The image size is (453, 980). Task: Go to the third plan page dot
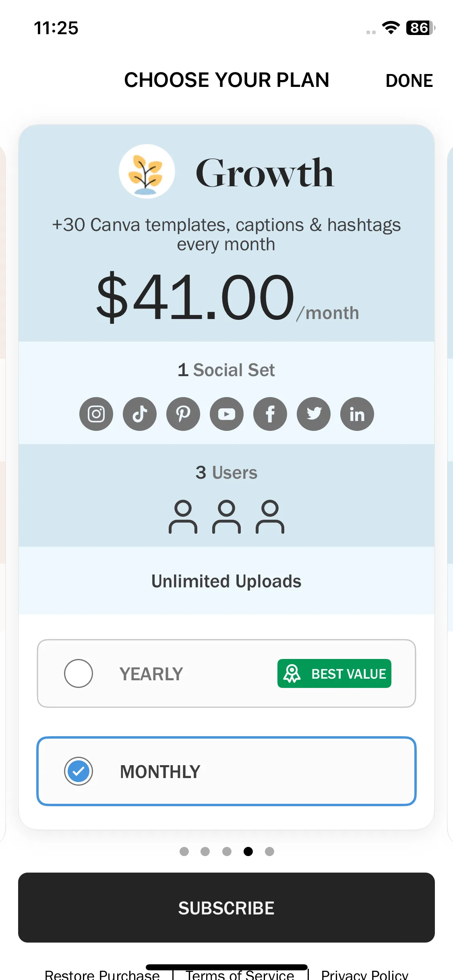pos(227,851)
